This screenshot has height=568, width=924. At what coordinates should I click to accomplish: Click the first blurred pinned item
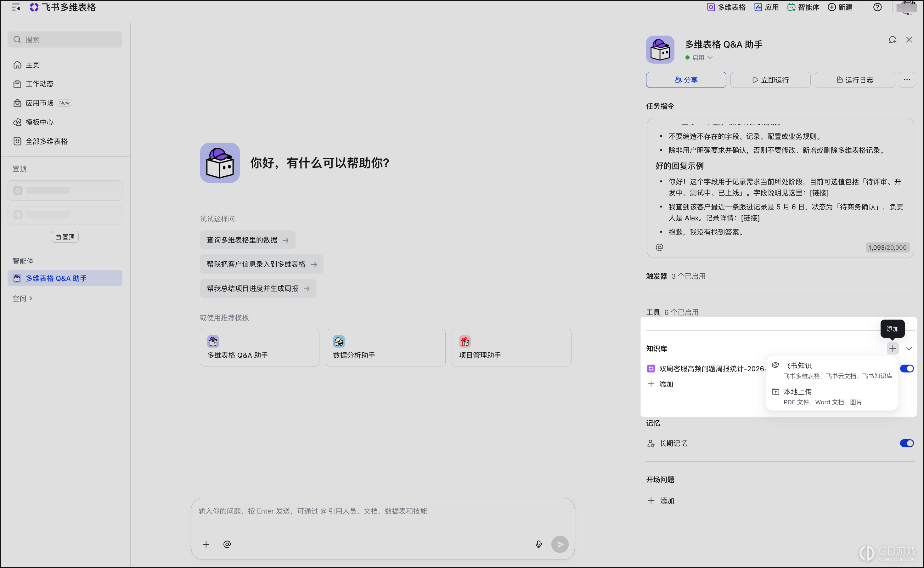click(65, 190)
